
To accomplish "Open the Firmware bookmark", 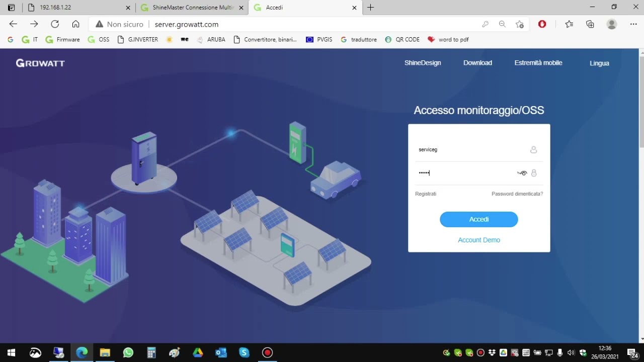I will pyautogui.click(x=62, y=39).
